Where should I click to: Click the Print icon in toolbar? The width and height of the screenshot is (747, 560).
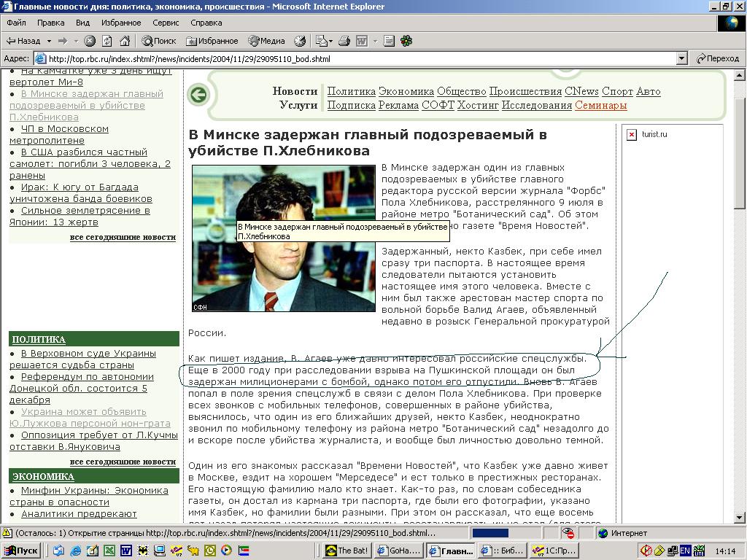tap(344, 41)
